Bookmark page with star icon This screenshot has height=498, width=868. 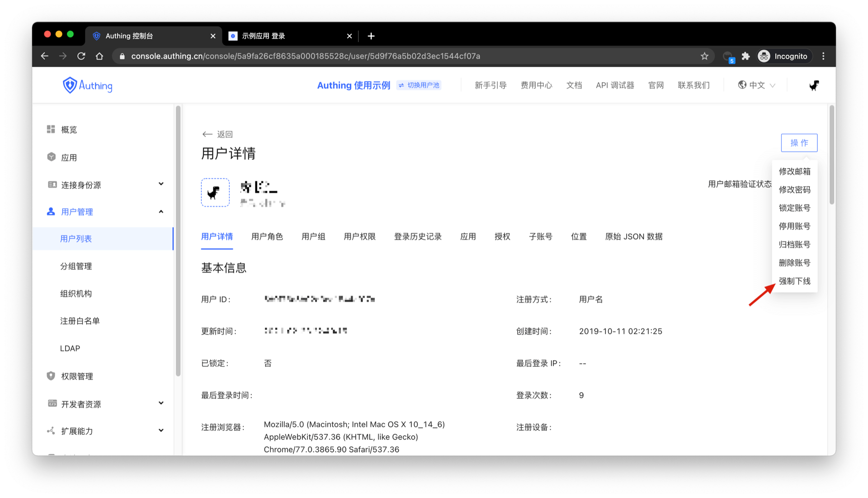[704, 56]
